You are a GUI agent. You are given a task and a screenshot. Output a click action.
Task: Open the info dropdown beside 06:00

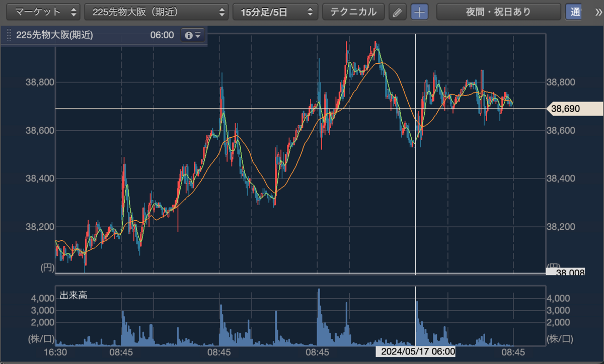[x=193, y=35]
